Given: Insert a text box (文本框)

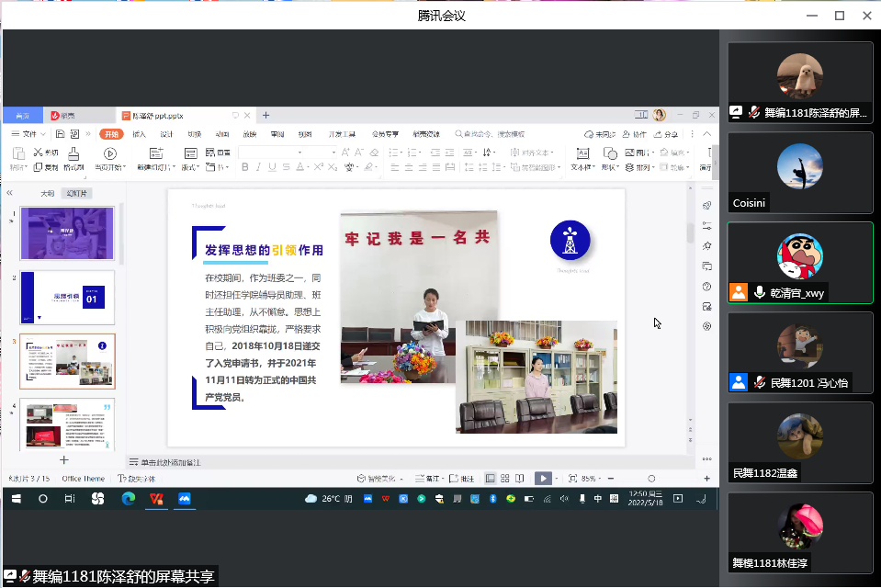Looking at the screenshot, I should click(x=582, y=153).
